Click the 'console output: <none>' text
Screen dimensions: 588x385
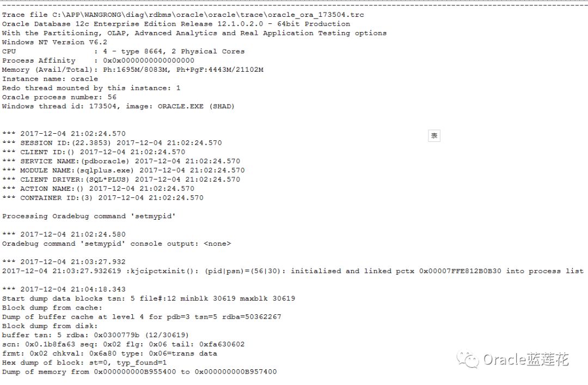181,244
